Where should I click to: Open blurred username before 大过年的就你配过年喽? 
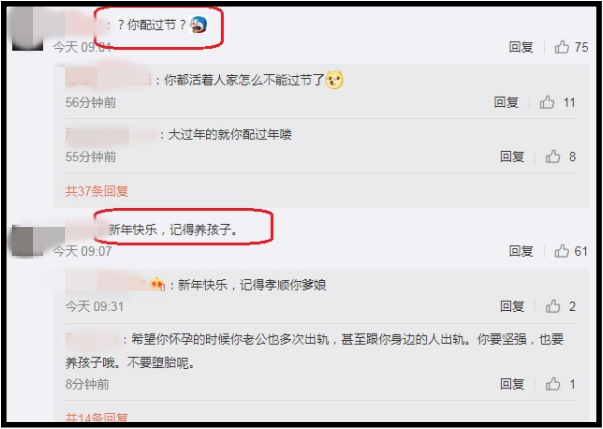click(110, 135)
